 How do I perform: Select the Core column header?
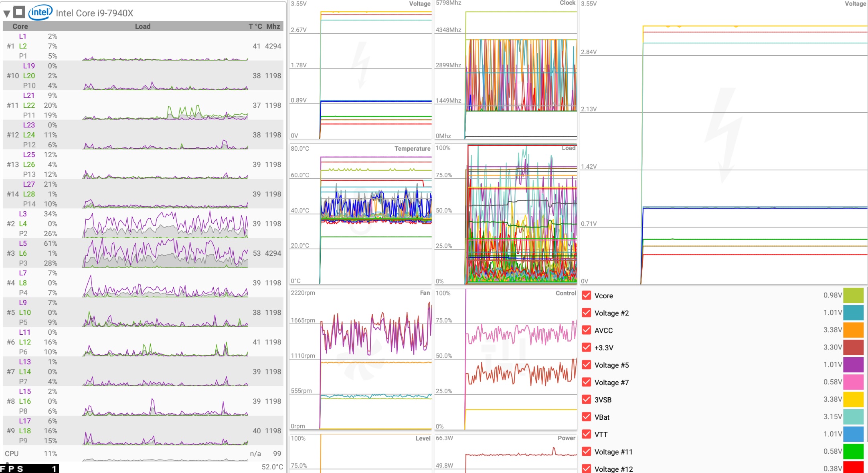[x=20, y=26]
